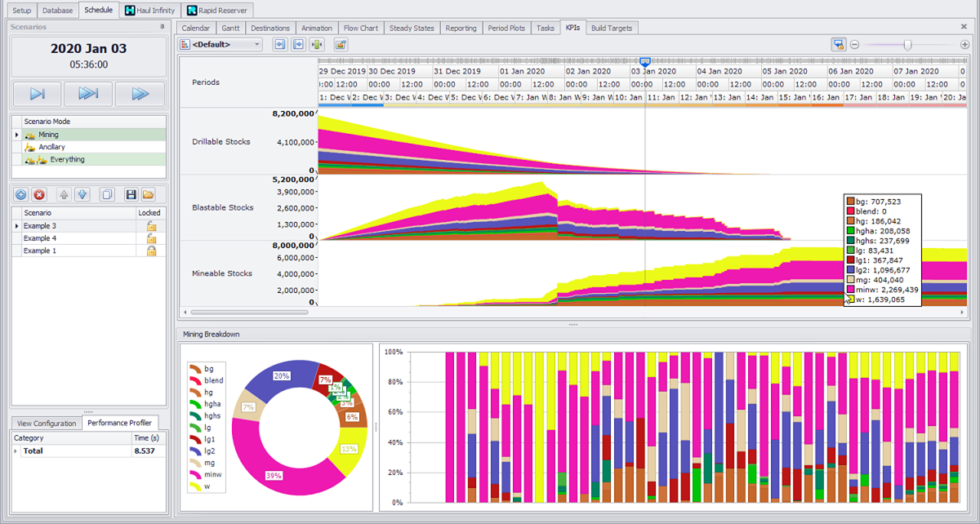Expand the Total row in Performance Profiler
Screen dimensions: 980x524
click(x=16, y=451)
